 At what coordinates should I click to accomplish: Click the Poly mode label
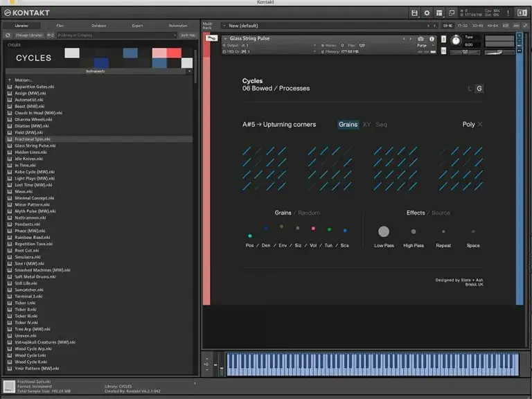[468, 125]
